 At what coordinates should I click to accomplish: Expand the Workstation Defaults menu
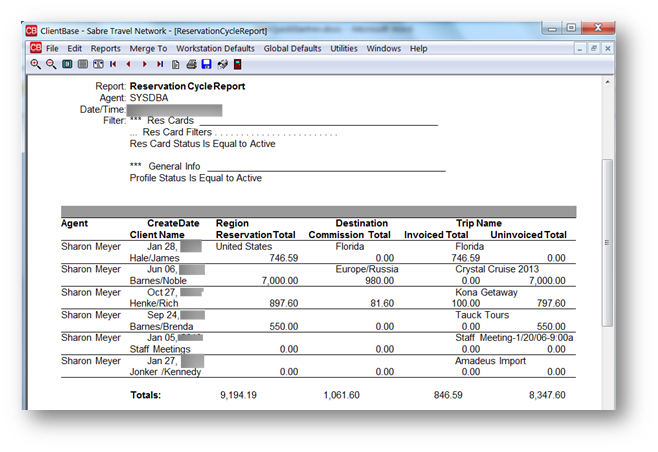(x=215, y=48)
